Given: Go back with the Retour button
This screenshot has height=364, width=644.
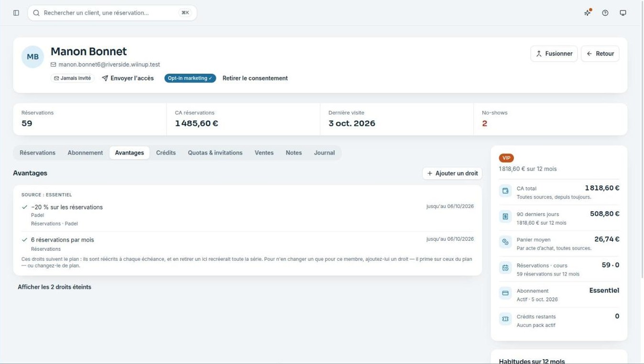Looking at the screenshot, I should [600, 54].
